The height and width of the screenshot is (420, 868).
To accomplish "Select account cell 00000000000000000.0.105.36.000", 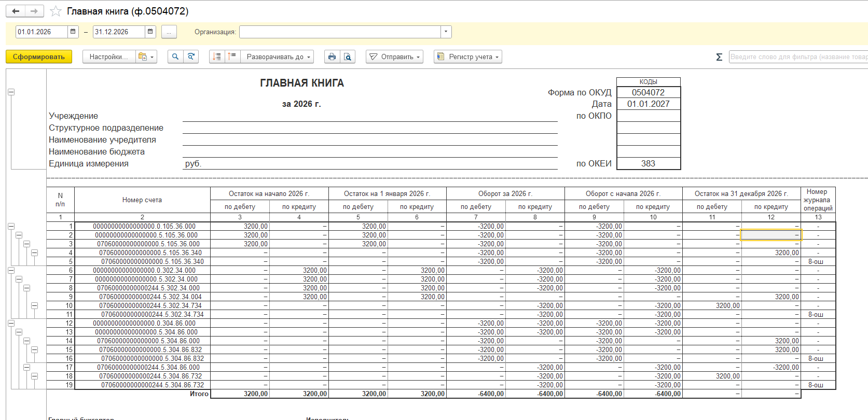I will point(143,226).
